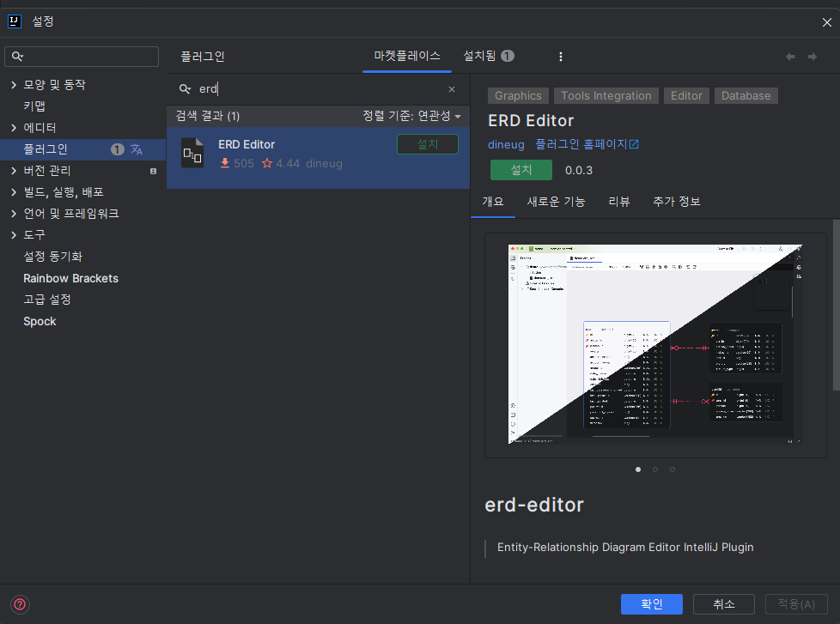
Task: Close the 설정 dialog window
Action: 826,22
